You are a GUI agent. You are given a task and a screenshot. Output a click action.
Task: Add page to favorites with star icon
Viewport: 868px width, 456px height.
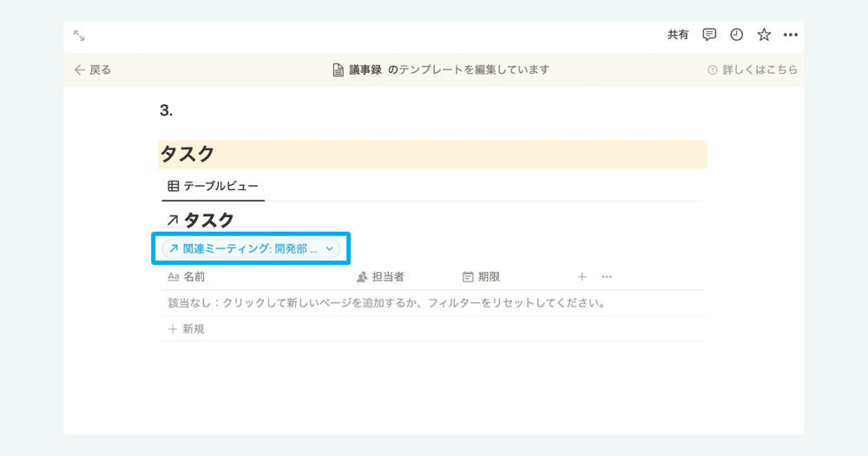[x=764, y=35]
